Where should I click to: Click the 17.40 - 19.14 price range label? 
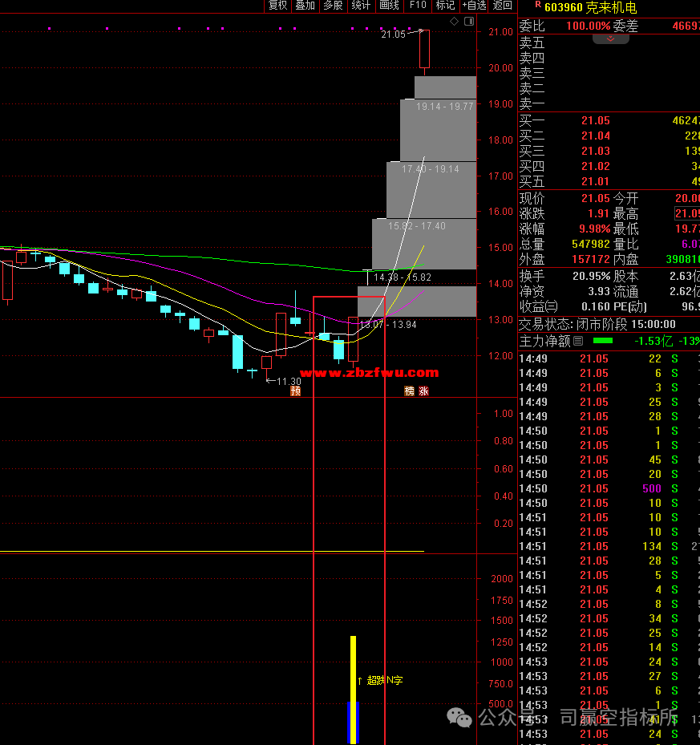tap(430, 169)
